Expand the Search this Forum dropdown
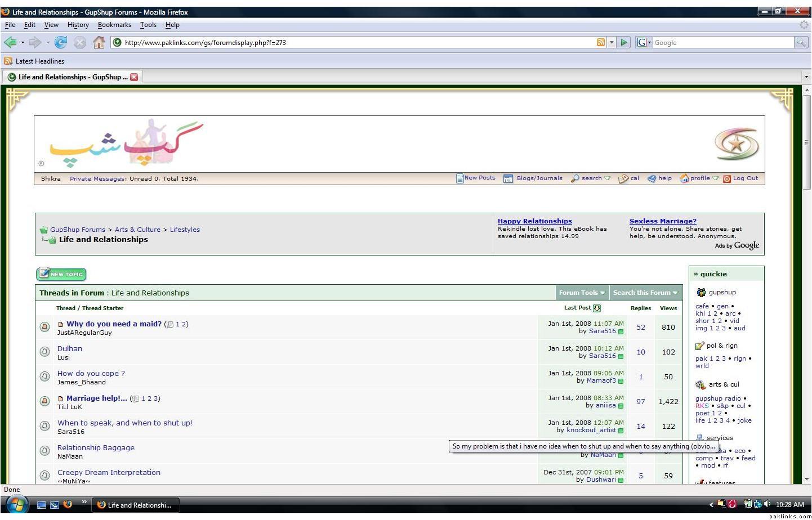The height and width of the screenshot is (520, 812). coord(645,293)
